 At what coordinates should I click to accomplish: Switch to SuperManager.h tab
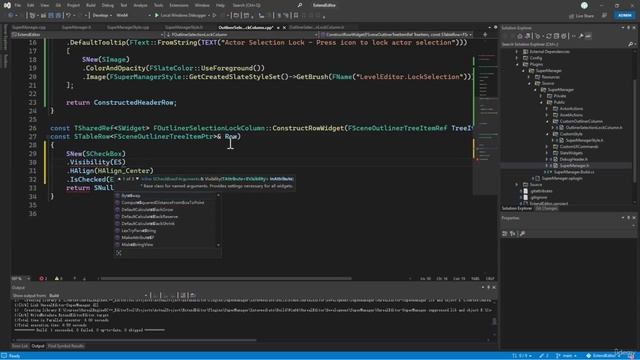(76, 27)
